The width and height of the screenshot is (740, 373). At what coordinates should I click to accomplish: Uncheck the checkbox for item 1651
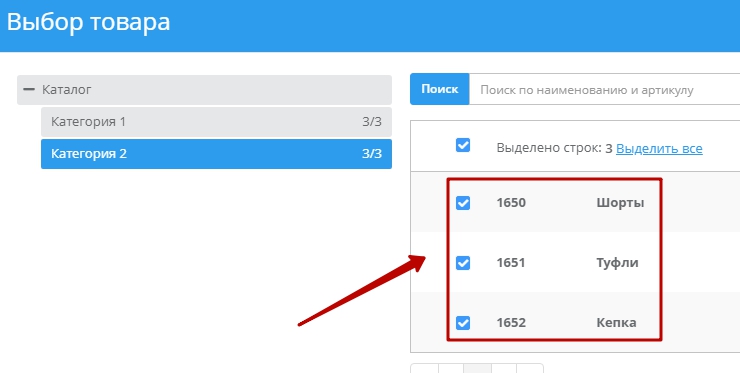[x=463, y=263]
